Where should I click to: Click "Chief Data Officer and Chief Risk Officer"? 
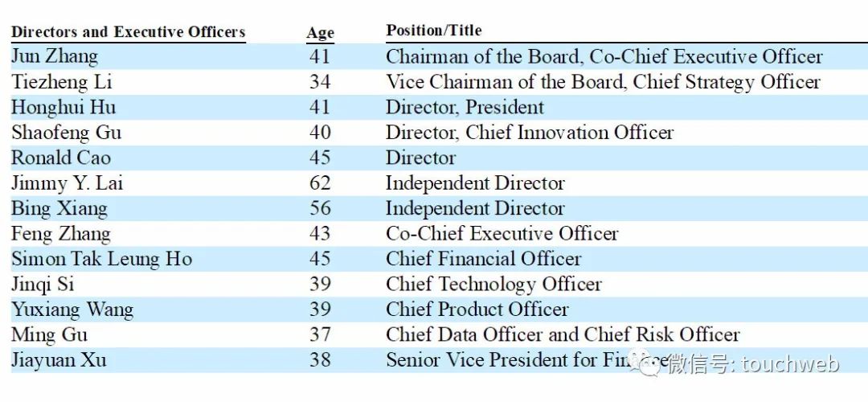[563, 334]
